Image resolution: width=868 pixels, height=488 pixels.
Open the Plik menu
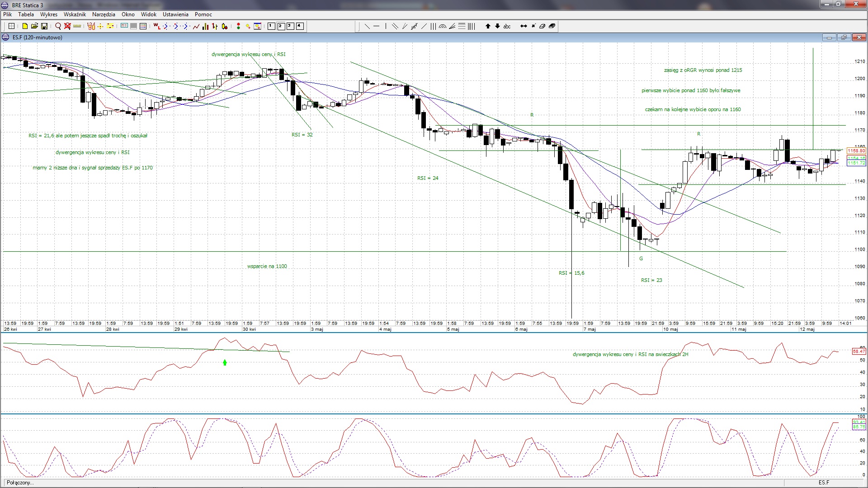coord(8,14)
